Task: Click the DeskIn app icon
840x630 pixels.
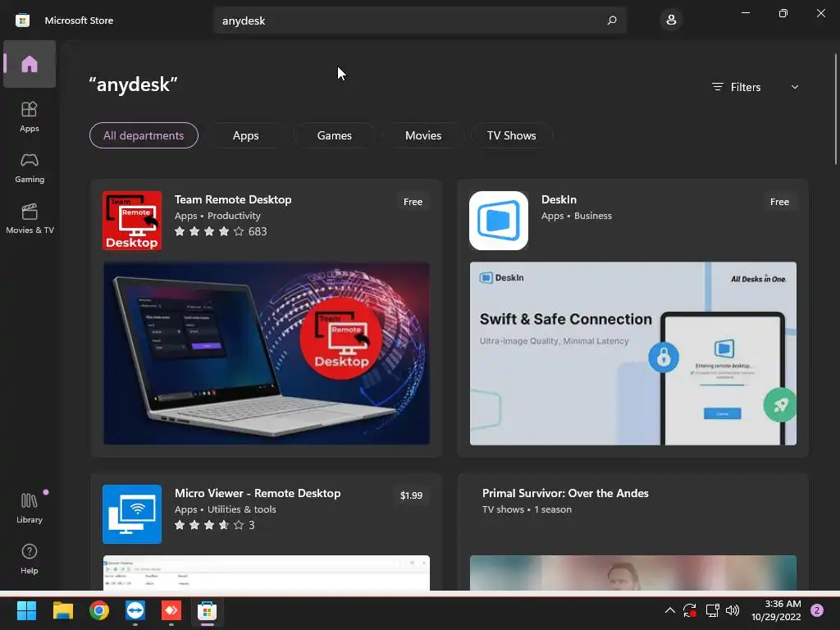Action: pyautogui.click(x=499, y=221)
